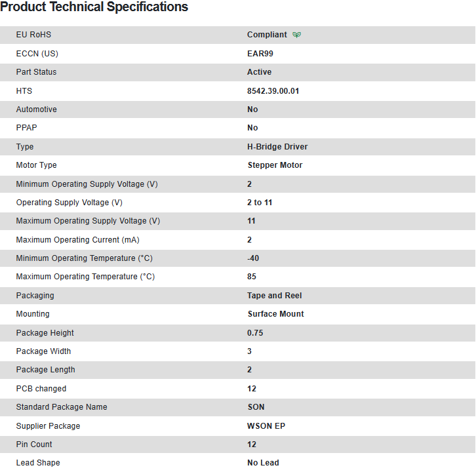Select the Package Height value 0.75
Image resolution: width=476 pixels, height=474 pixels.
click(255, 333)
